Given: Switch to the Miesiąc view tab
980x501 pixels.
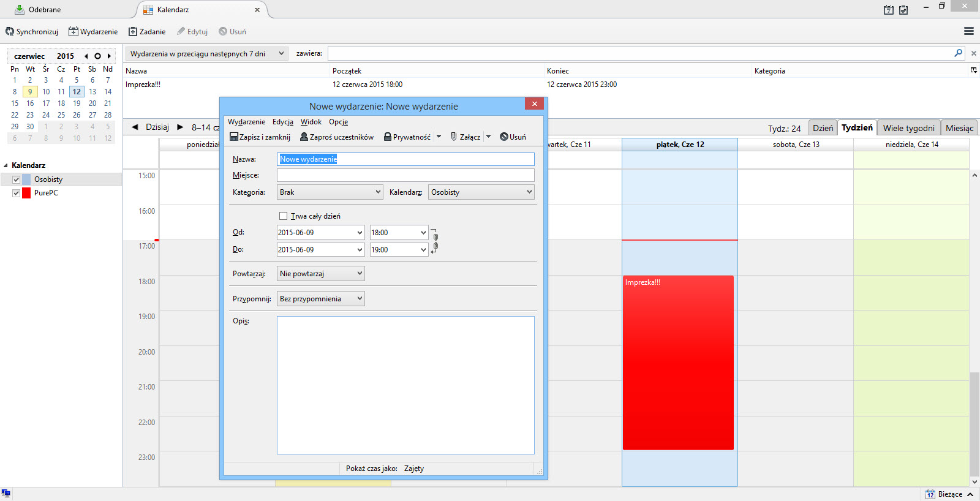Looking at the screenshot, I should [959, 128].
